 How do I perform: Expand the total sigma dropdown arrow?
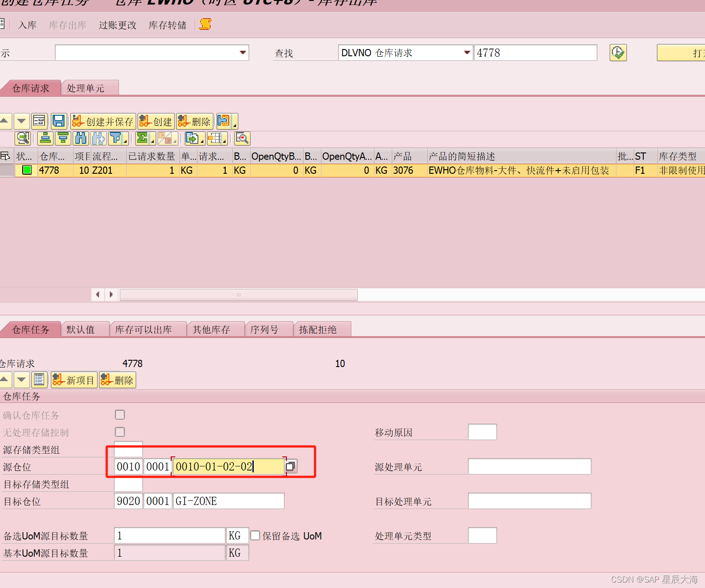click(x=153, y=141)
